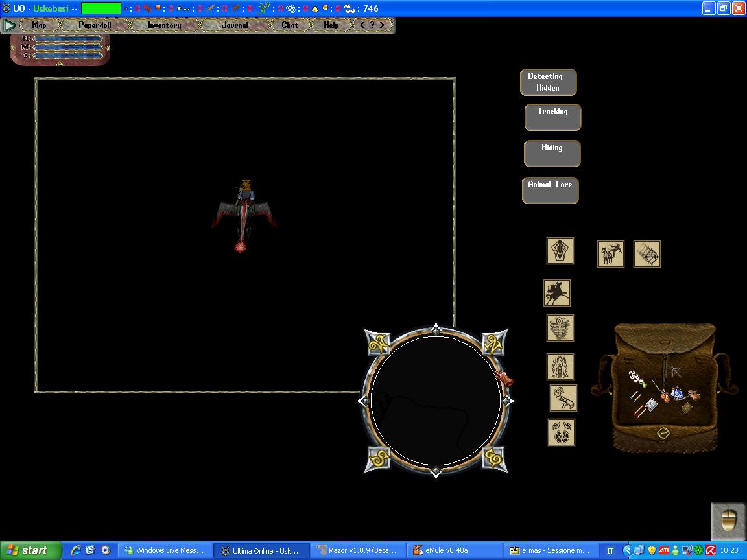Click the bottom-right rune gem on the radar
Screen dimensions: 747x560
coord(494,459)
